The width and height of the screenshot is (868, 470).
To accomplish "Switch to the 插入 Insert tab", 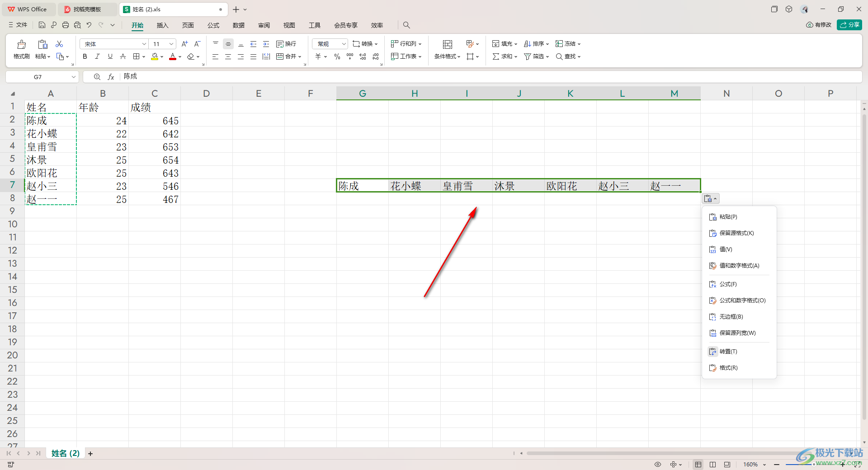I will [x=162, y=25].
